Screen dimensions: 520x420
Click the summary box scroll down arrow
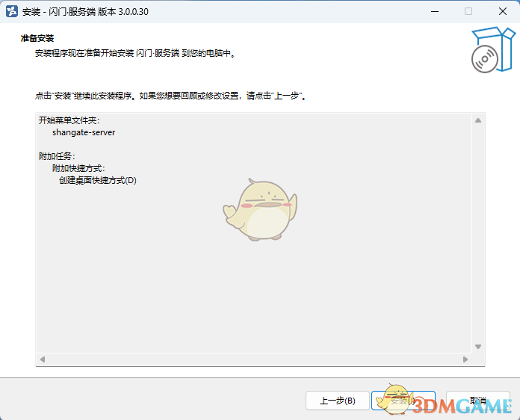pyautogui.click(x=478, y=347)
